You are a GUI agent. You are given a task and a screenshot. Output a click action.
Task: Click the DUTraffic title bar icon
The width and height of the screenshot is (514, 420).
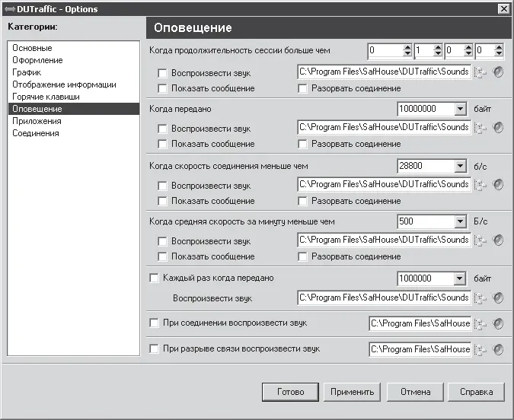pos(9,9)
